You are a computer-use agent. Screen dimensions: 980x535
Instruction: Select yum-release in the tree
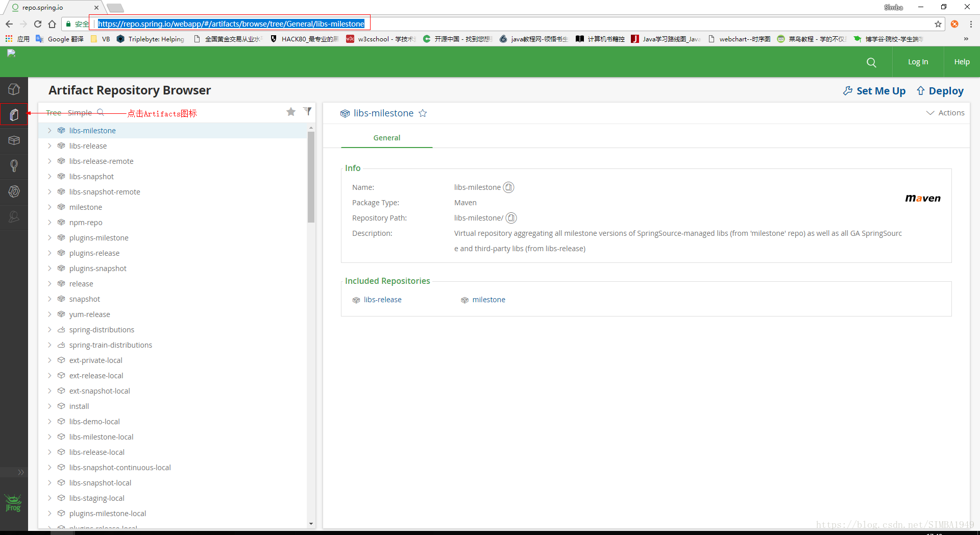click(89, 314)
